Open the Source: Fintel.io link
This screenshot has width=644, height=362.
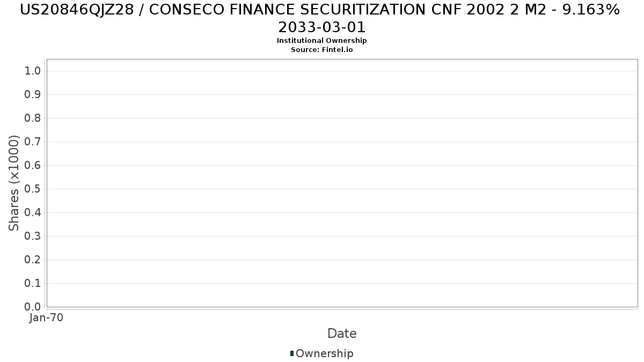point(321,50)
